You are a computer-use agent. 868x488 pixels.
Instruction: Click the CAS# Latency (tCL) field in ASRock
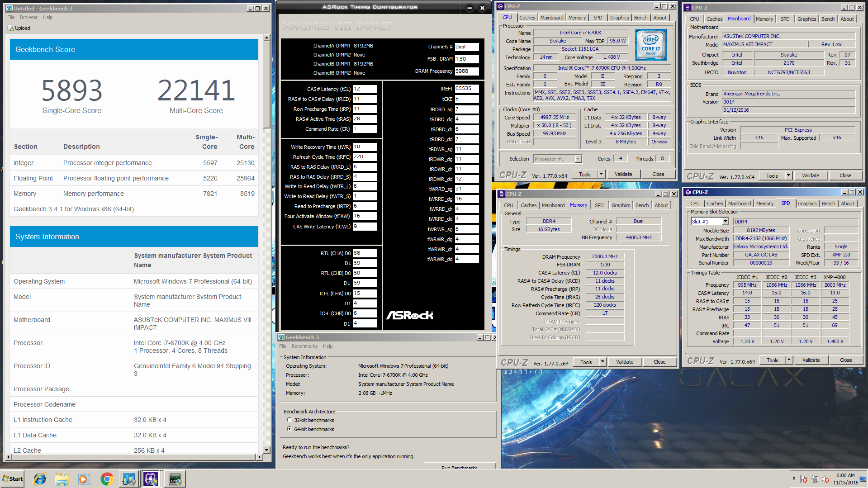tap(365, 89)
